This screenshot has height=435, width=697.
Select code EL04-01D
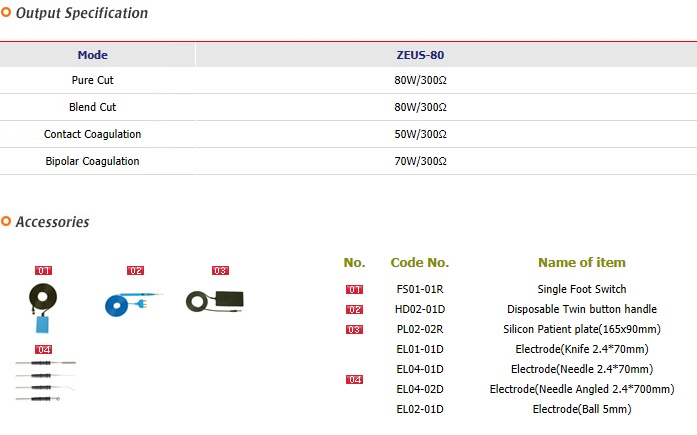420,369
